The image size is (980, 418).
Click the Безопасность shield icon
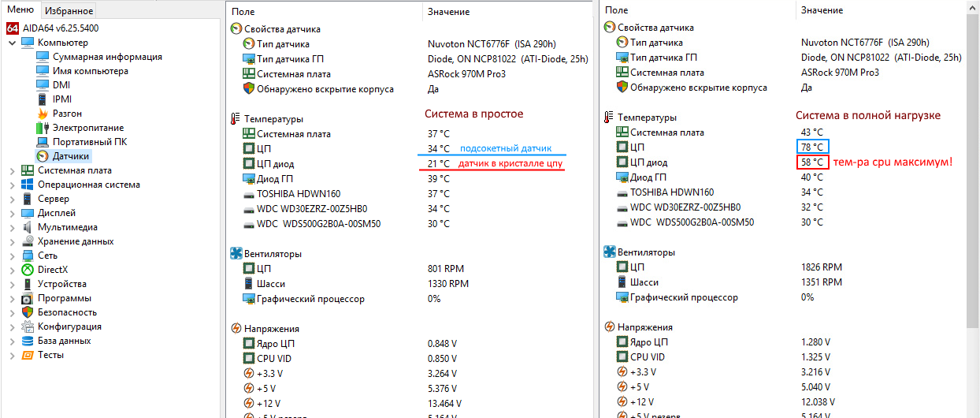coord(28,312)
